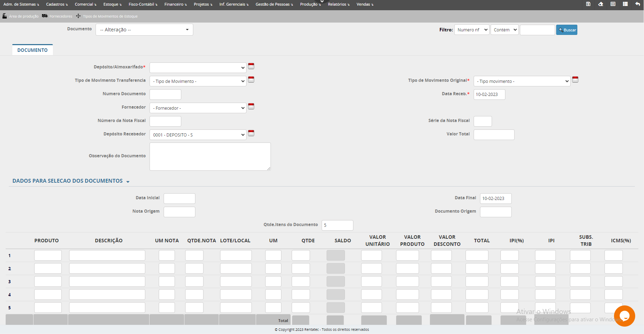Click the red icon next to Fornecedor dropdown
The image size is (644, 334).
click(251, 107)
